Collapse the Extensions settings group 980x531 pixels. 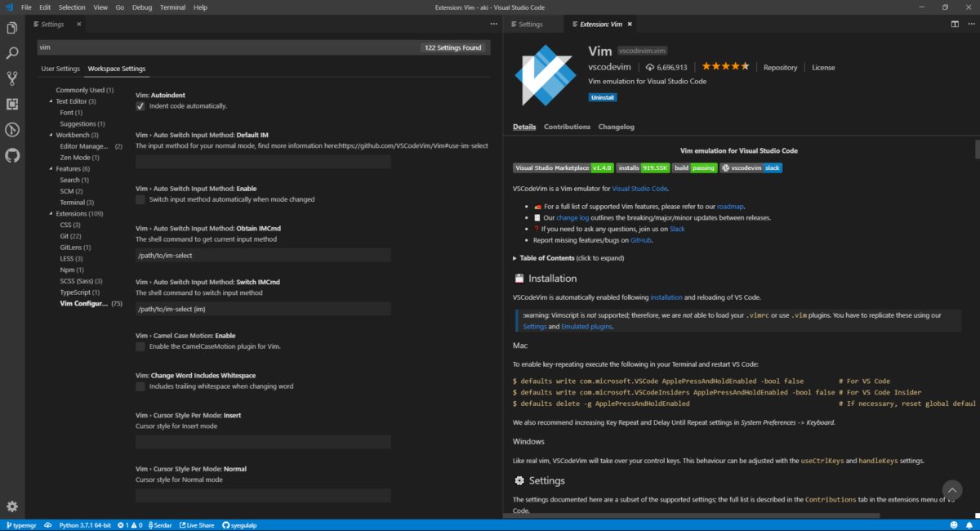point(50,213)
